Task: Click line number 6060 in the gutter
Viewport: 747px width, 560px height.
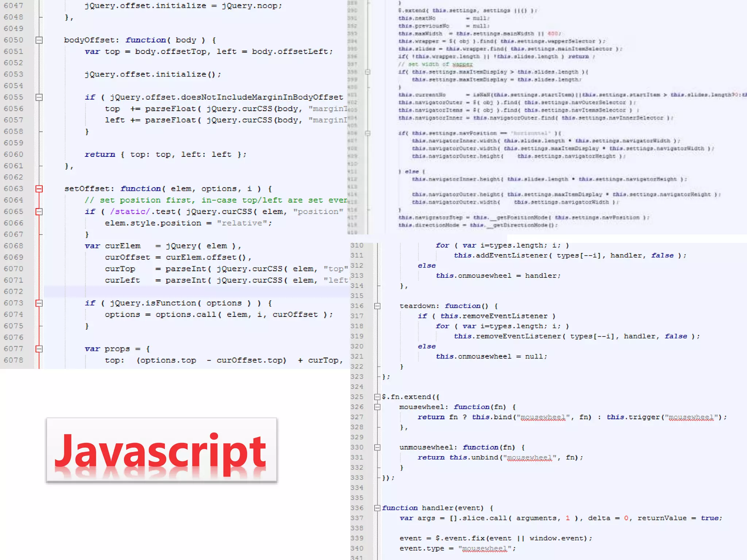Action: 13,155
